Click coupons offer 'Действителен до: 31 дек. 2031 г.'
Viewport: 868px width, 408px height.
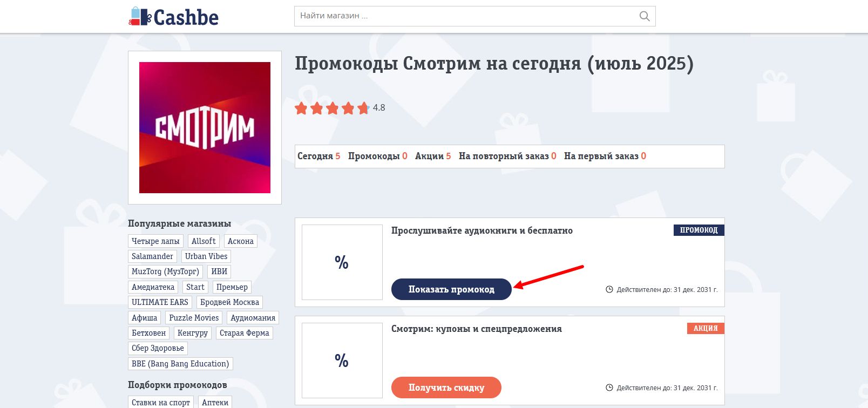[667, 388]
